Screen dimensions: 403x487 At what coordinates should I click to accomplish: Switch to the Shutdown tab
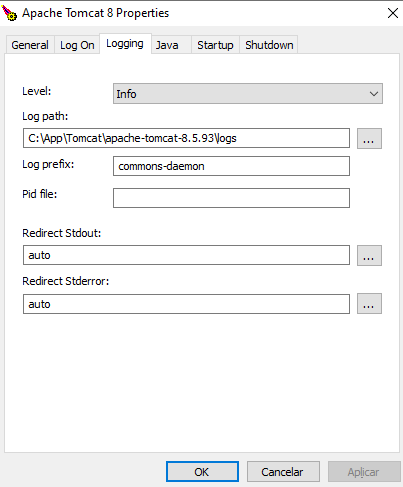coord(269,45)
